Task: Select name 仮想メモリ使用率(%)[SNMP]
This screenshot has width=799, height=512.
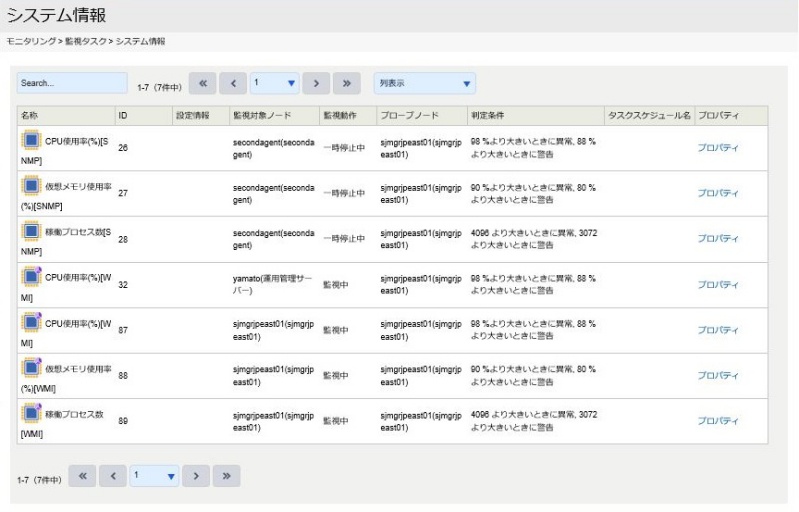Action: tap(66, 196)
